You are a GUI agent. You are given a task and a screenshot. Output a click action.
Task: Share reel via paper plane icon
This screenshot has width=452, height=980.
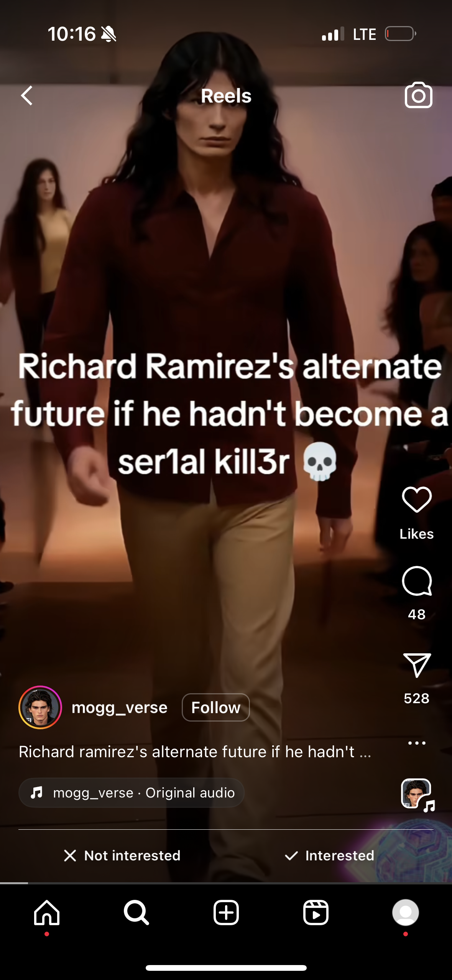pyautogui.click(x=417, y=665)
